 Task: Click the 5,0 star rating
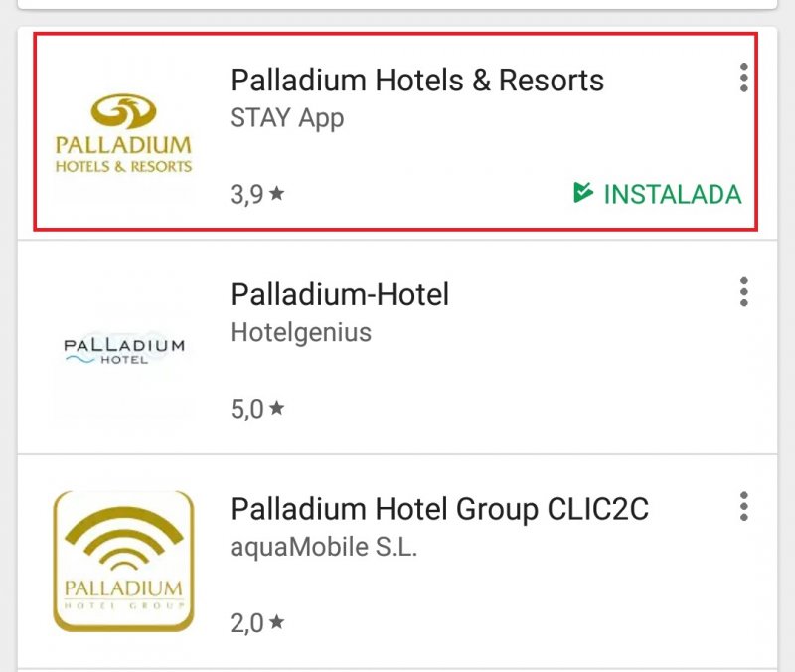257,409
